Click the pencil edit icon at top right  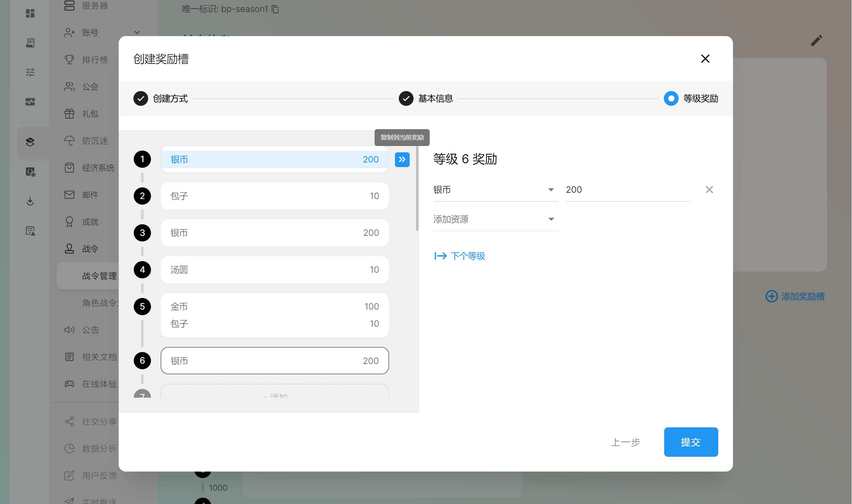816,40
